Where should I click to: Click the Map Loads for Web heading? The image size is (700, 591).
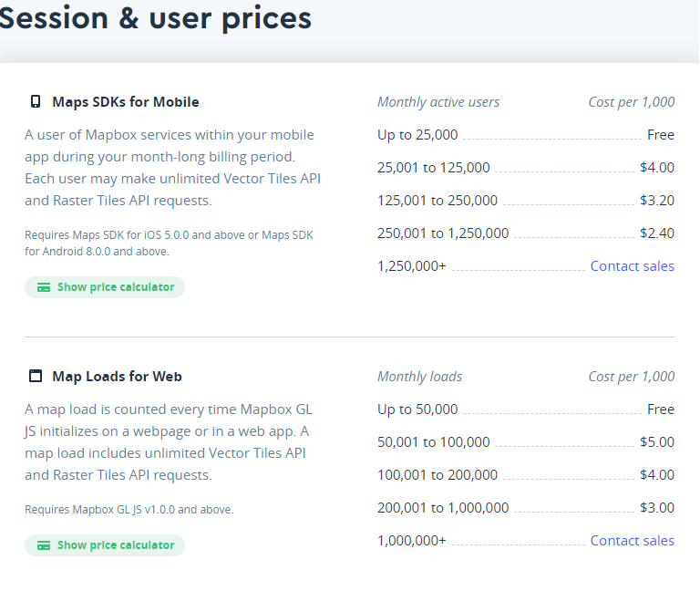tap(117, 377)
